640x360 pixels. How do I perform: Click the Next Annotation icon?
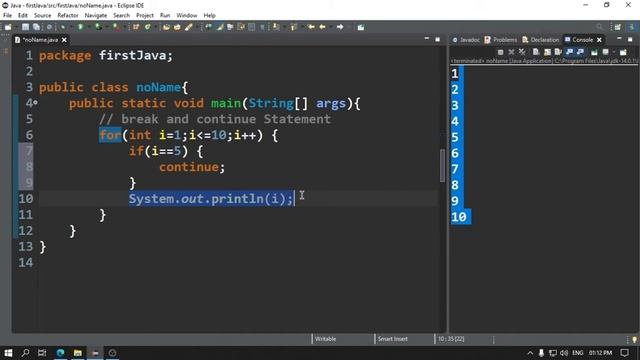(276, 27)
